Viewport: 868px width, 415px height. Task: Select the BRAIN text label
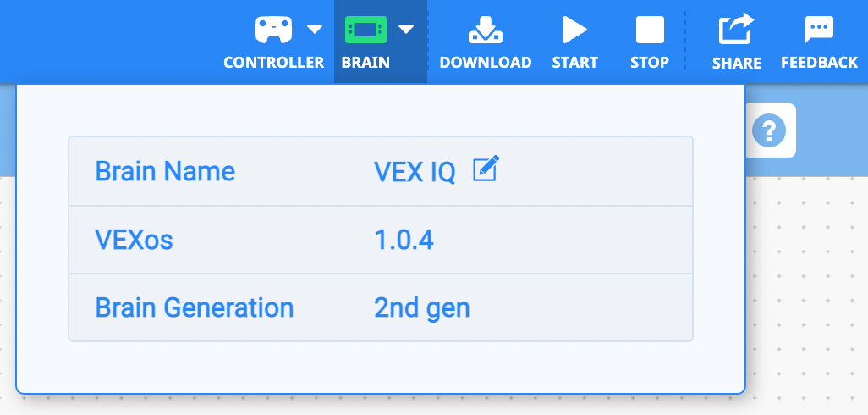pyautogui.click(x=365, y=63)
